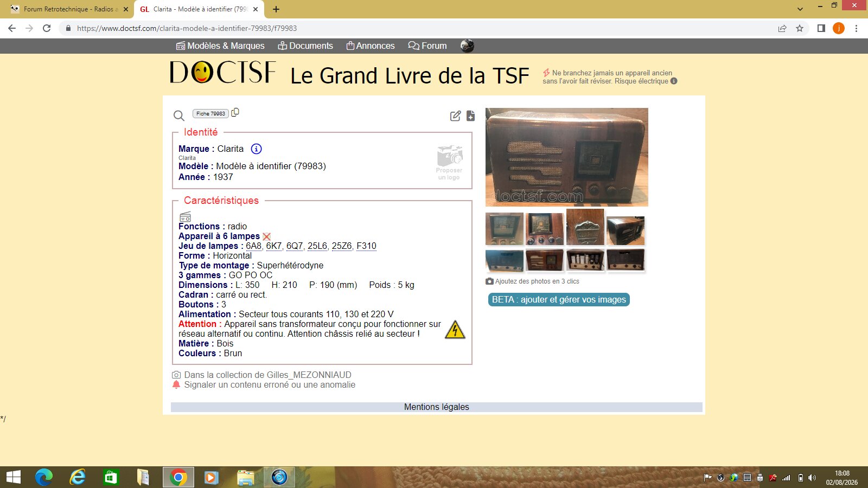Open a new browser tab
The width and height of the screenshot is (868, 488).
coord(276,9)
